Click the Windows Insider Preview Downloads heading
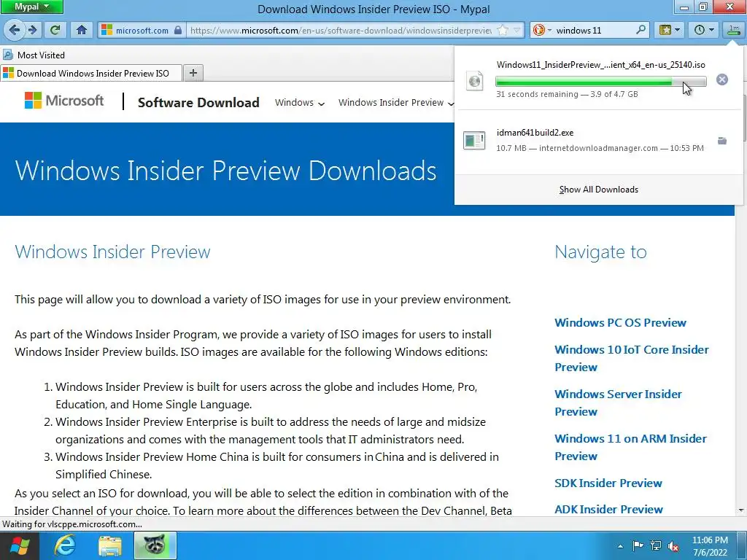The width and height of the screenshot is (747, 560). coord(226,171)
